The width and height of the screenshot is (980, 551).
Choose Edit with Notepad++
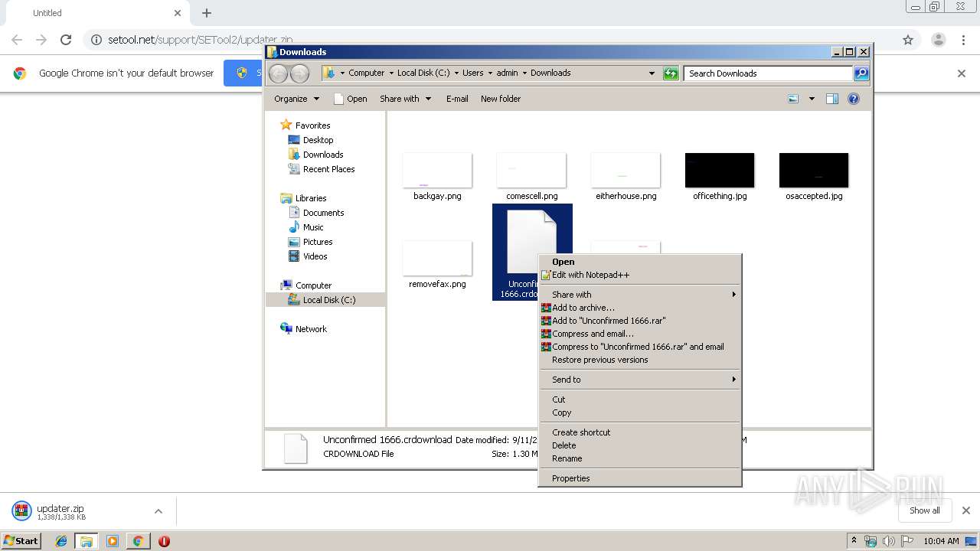pos(640,275)
